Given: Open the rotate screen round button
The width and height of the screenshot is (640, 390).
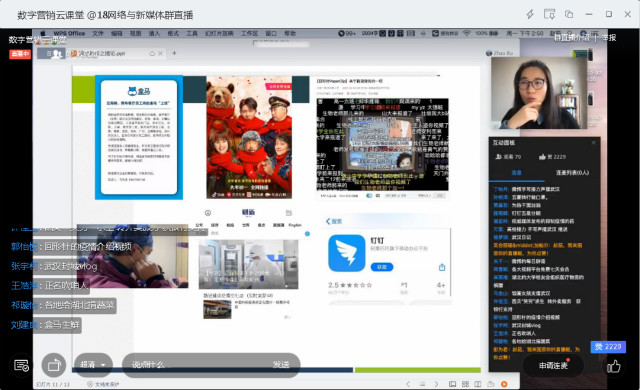Looking at the screenshot, I should coord(54,365).
